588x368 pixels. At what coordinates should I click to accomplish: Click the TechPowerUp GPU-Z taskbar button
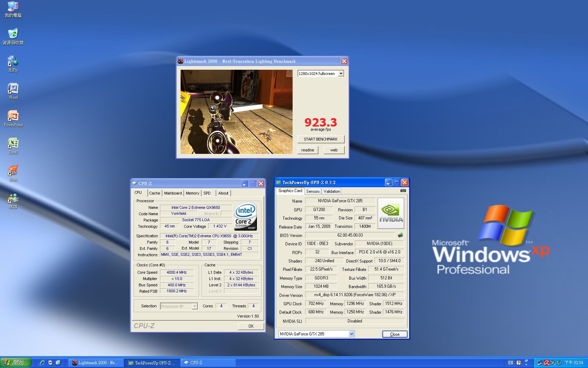click(x=152, y=363)
